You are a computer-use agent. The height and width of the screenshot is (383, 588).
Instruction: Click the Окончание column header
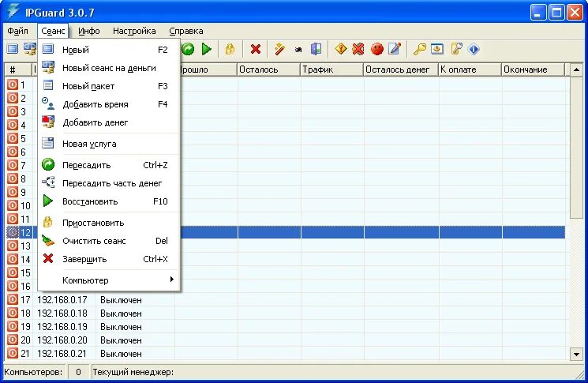tap(533, 69)
